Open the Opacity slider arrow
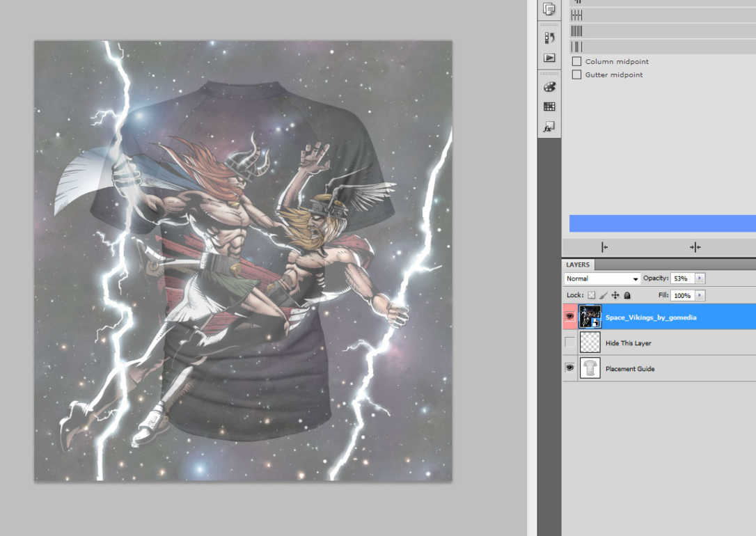This screenshot has width=756, height=536. click(700, 278)
